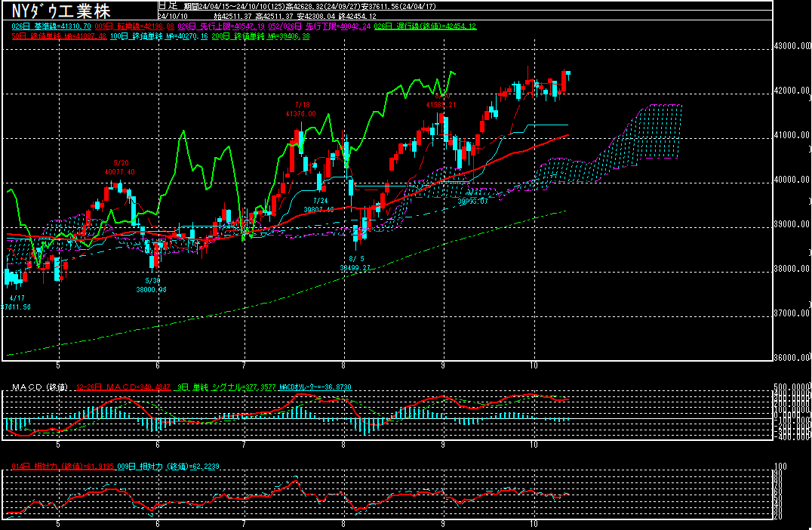The width and height of the screenshot is (812, 530).
Task: Click the 026日 遅行線(終値) legend entry
Action: pos(425,26)
